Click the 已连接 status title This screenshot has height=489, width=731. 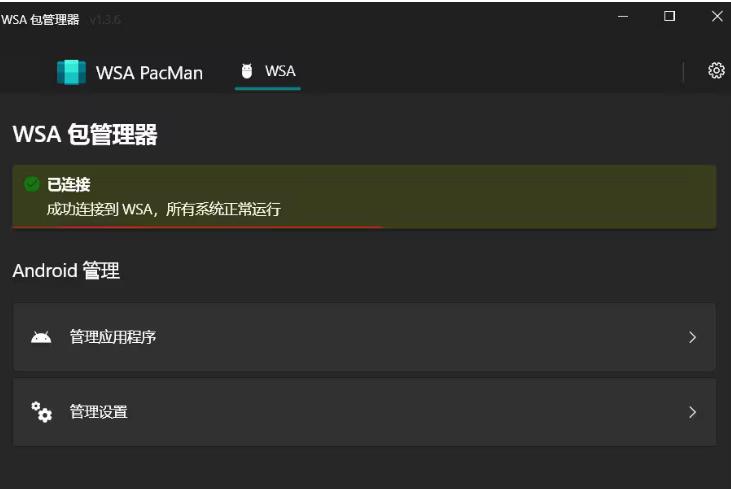[69, 185]
